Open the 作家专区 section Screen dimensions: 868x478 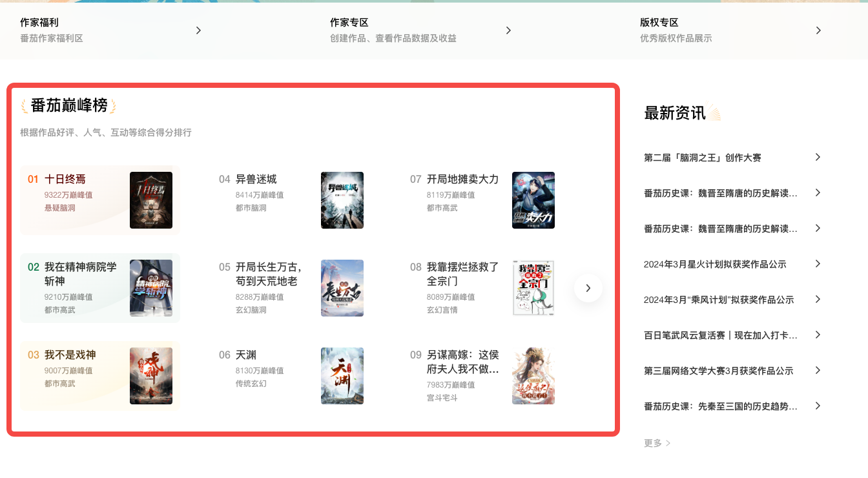[349, 23]
